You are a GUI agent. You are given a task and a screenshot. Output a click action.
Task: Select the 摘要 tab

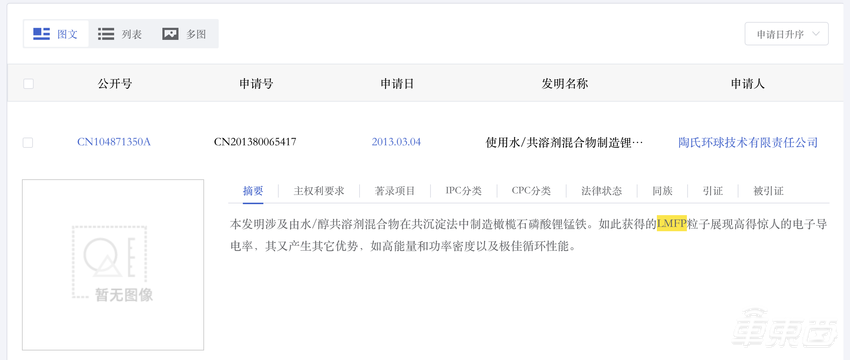click(x=253, y=191)
